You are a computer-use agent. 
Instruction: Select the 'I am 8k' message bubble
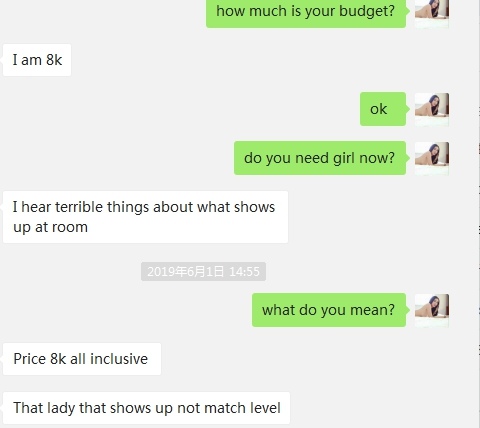coord(37,60)
